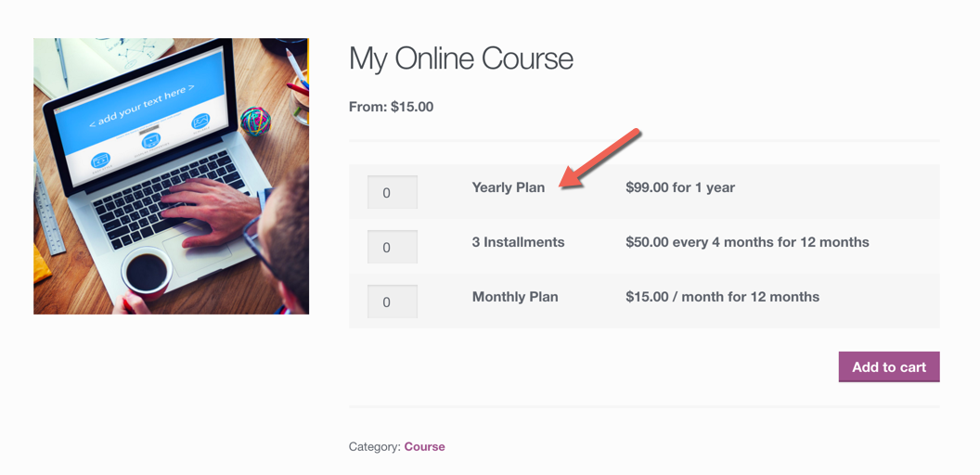Viewport: 980px width, 475px height.
Task: Click the My Online Course title
Action: [x=460, y=58]
